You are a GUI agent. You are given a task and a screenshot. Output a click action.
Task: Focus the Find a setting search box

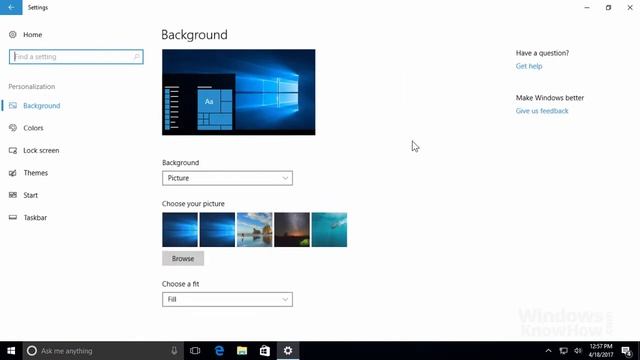76,57
